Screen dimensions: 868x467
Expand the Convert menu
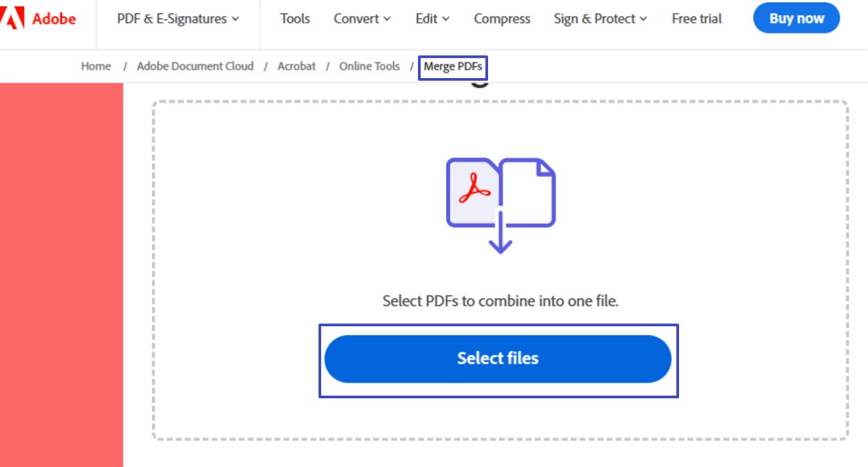361,19
